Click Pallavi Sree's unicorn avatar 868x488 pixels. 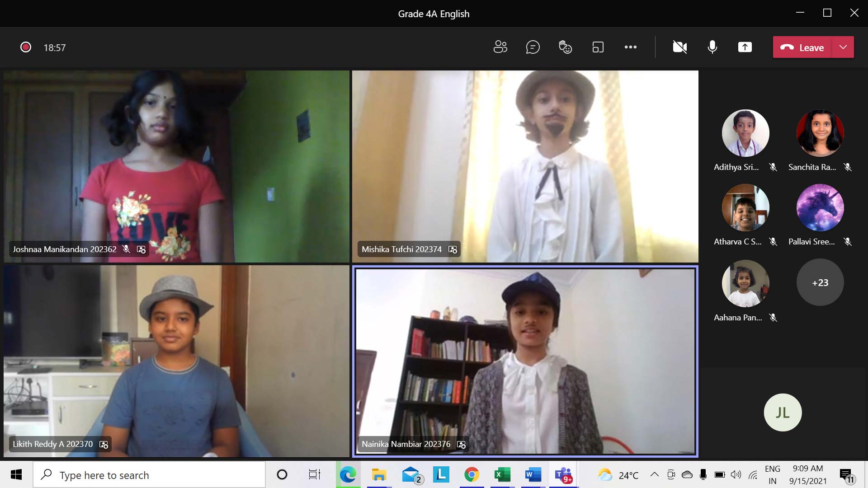[x=820, y=208]
